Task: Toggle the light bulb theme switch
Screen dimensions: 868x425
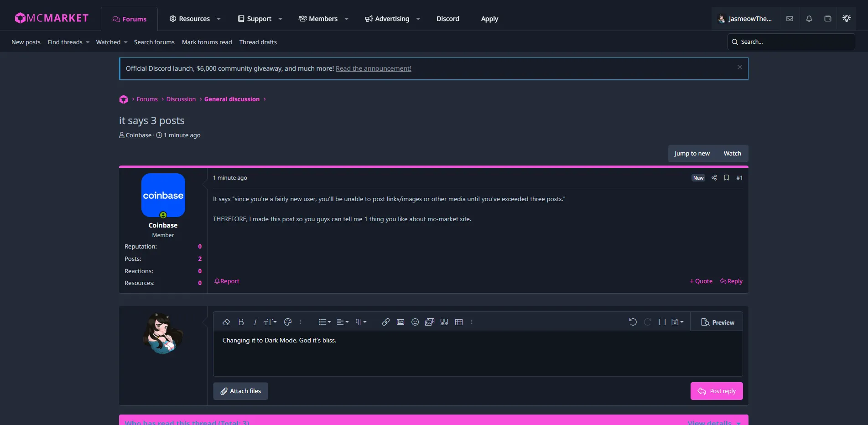Action: click(847, 19)
